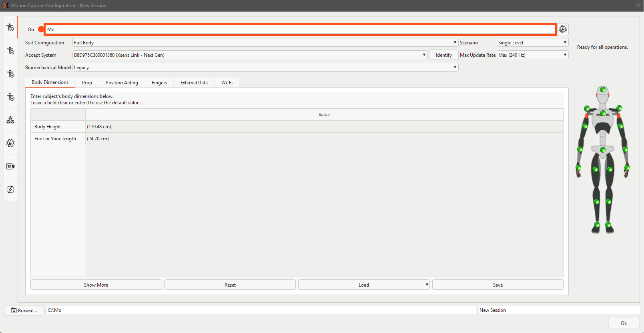
Task: Open the Fingers tab
Action: pyautogui.click(x=159, y=83)
